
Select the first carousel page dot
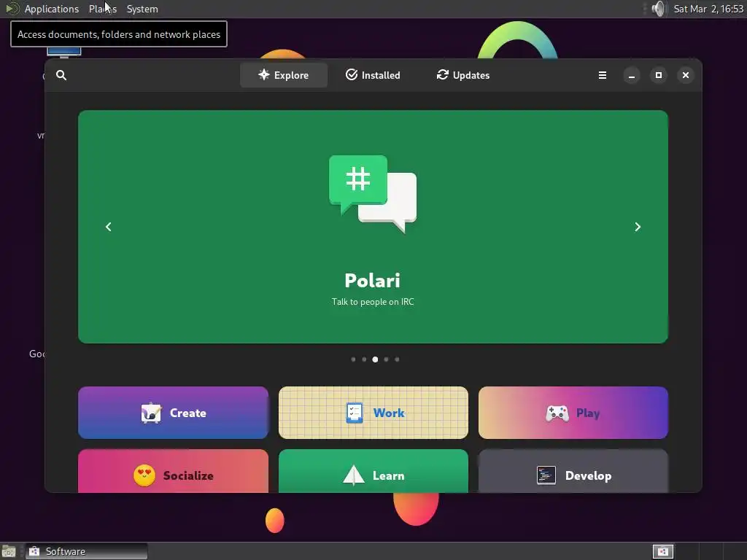(353, 359)
